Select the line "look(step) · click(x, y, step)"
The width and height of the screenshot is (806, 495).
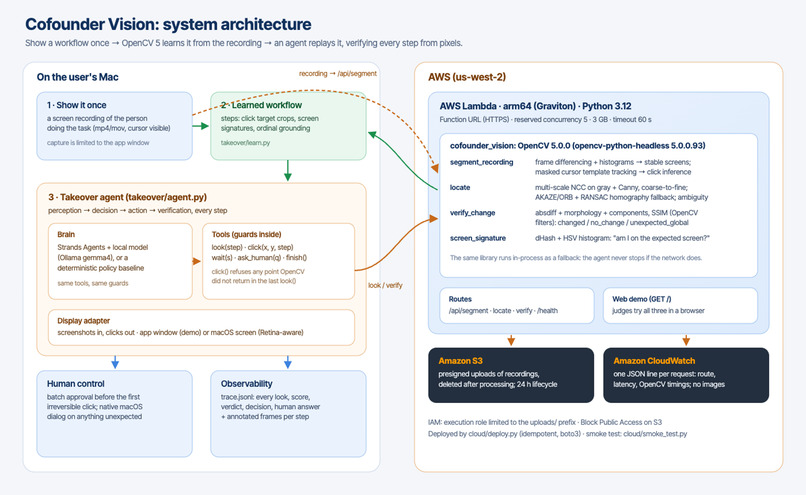tap(252, 247)
